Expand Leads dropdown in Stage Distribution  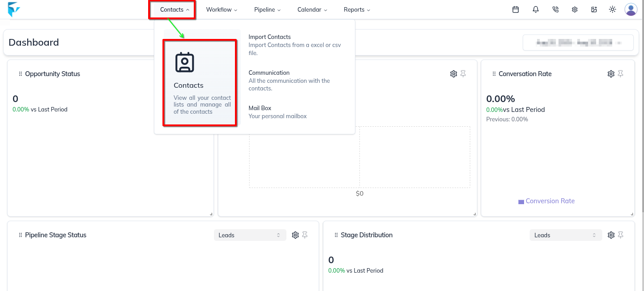click(x=565, y=235)
